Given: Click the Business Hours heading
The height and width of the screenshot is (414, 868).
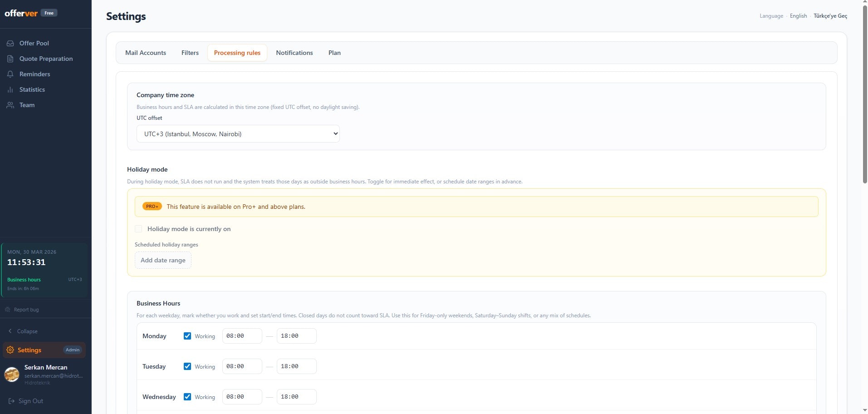Looking at the screenshot, I should [x=158, y=303].
